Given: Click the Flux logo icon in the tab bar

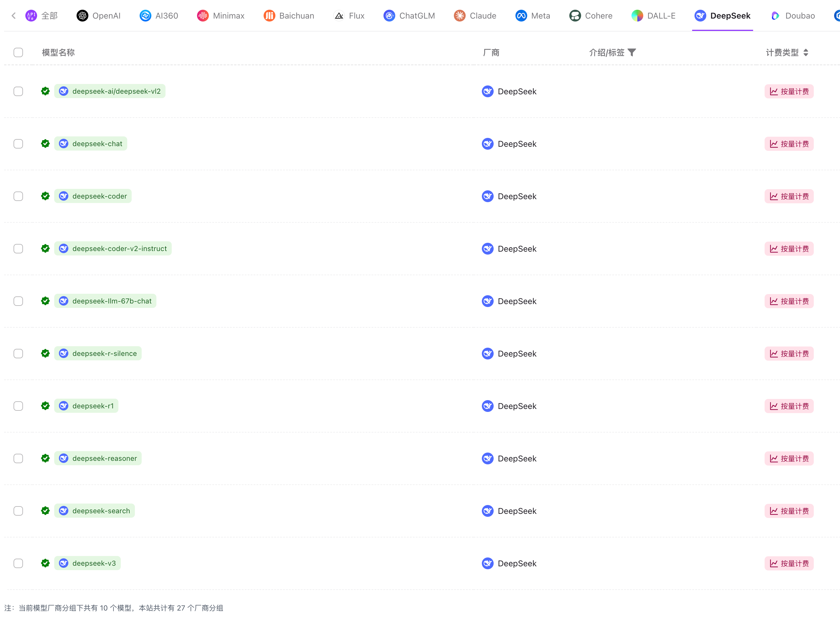Looking at the screenshot, I should click(x=339, y=16).
